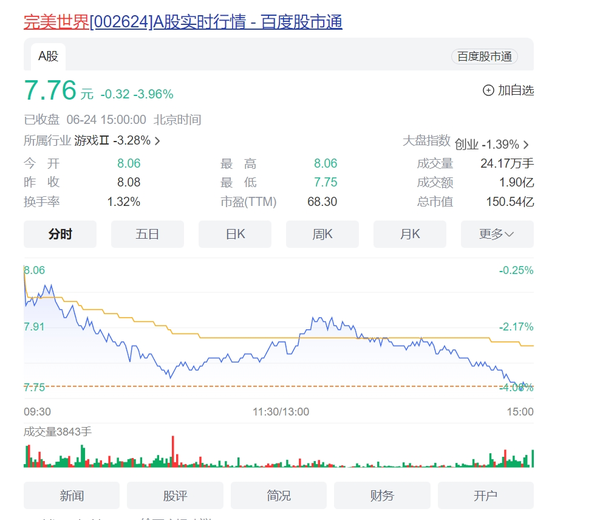The height and width of the screenshot is (520, 600).
Task: Click the 成交量3843手 volume label
Action: tap(57, 432)
